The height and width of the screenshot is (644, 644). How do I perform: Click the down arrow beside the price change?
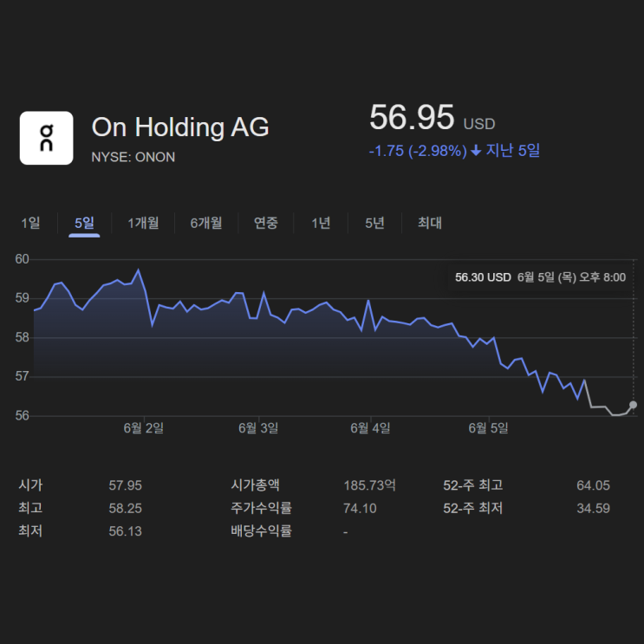(x=476, y=151)
